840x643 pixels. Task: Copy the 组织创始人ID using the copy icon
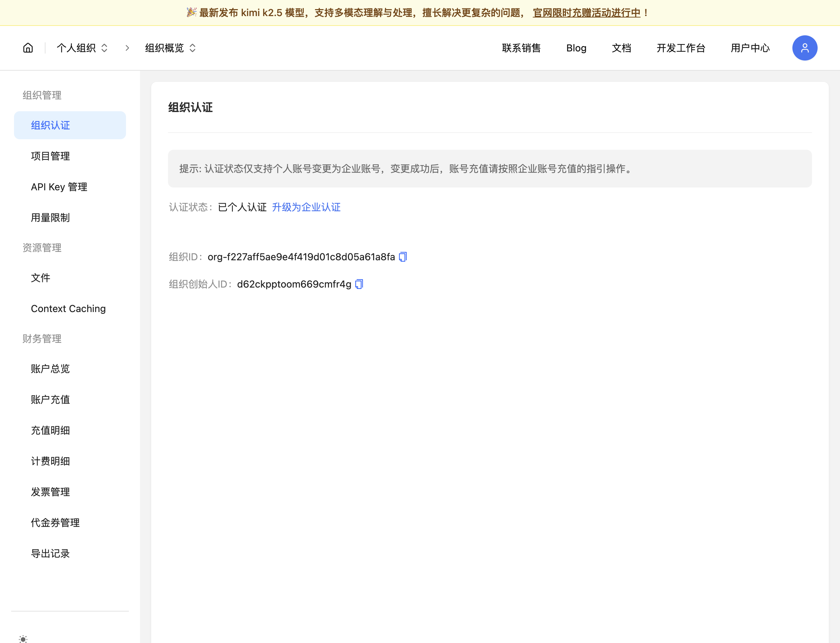click(358, 284)
